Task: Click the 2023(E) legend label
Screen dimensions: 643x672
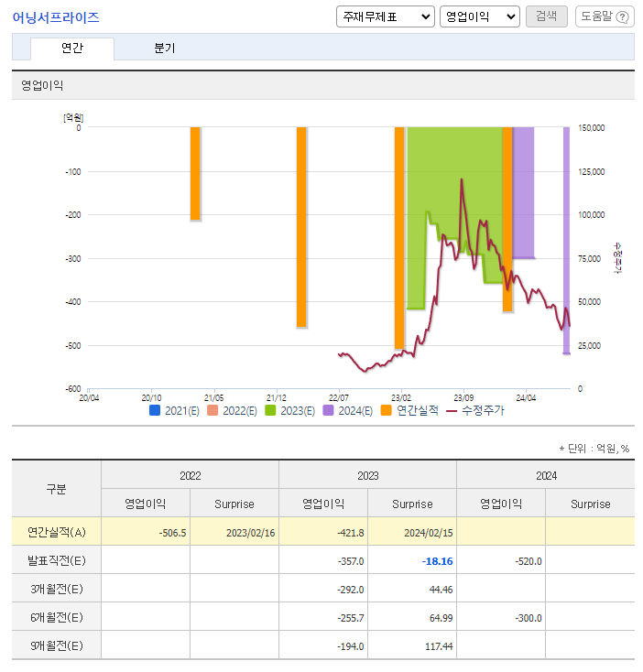Action: [298, 411]
